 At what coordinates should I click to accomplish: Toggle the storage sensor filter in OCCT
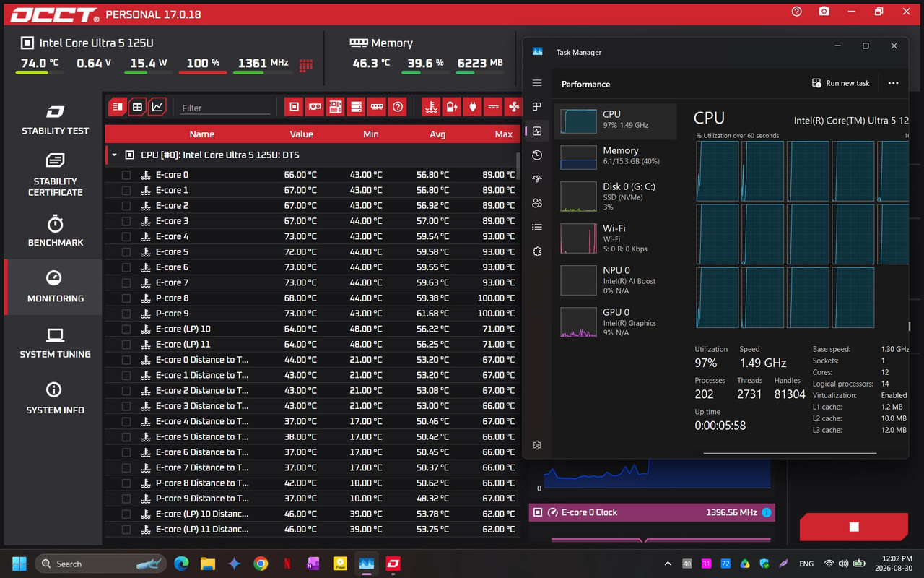[356, 107]
